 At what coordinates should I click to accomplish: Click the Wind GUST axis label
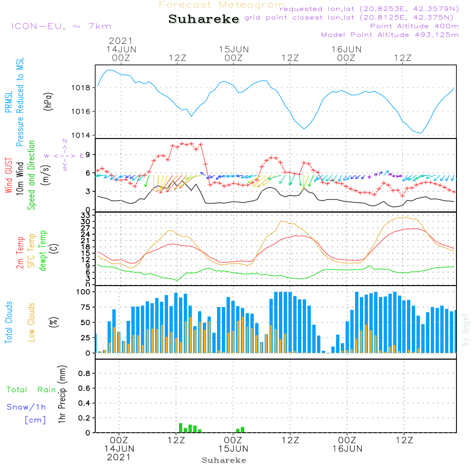click(x=9, y=175)
